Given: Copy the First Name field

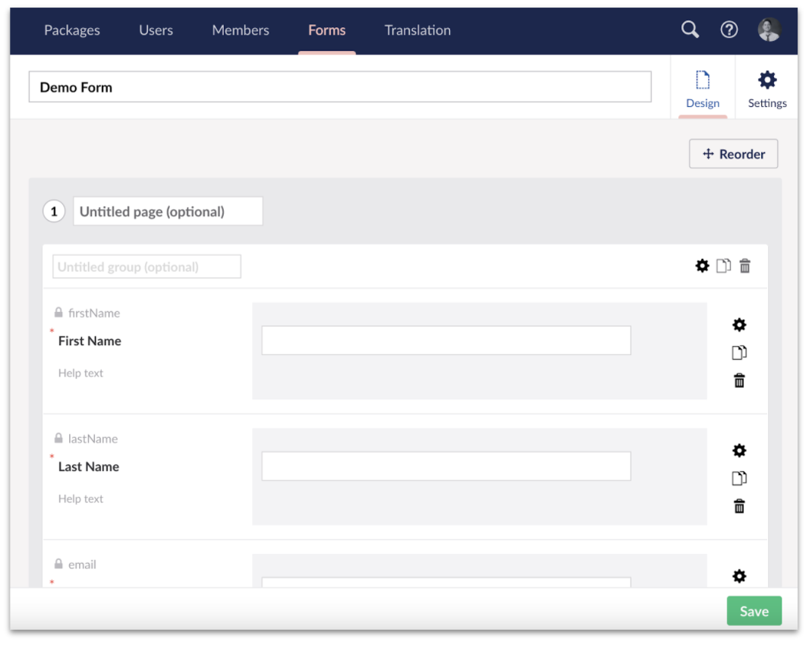Looking at the screenshot, I should pyautogui.click(x=739, y=353).
